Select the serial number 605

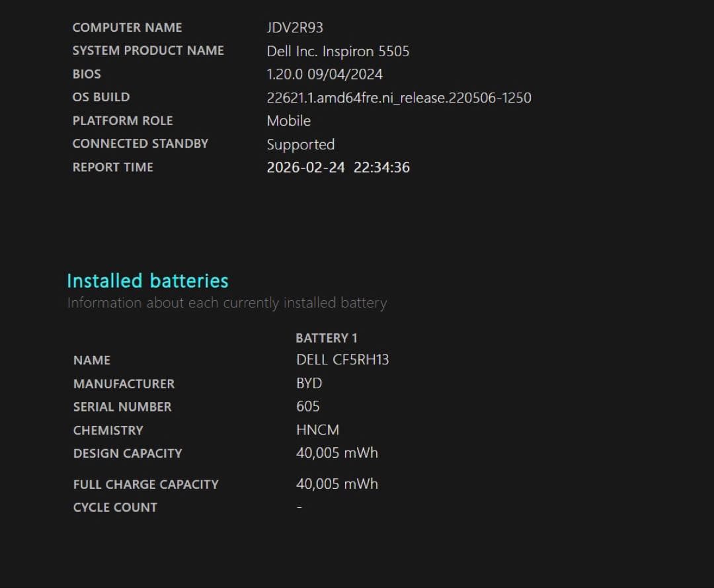tap(307, 406)
